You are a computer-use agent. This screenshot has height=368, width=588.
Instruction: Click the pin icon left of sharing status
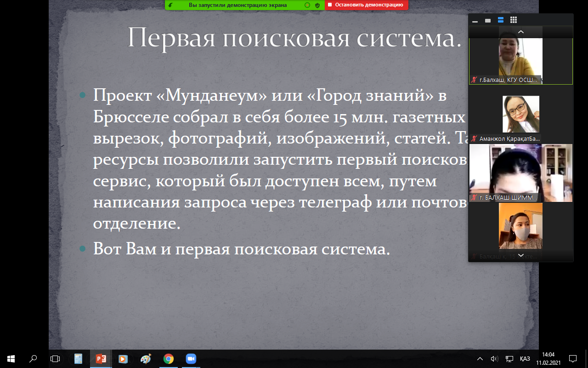tap(171, 5)
